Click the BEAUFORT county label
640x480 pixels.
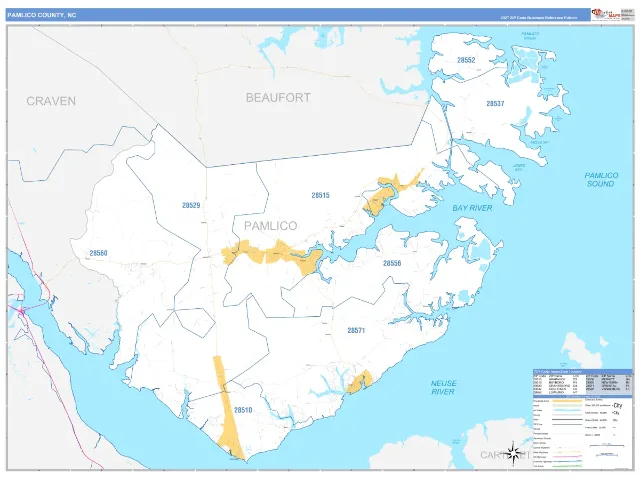[x=278, y=98]
